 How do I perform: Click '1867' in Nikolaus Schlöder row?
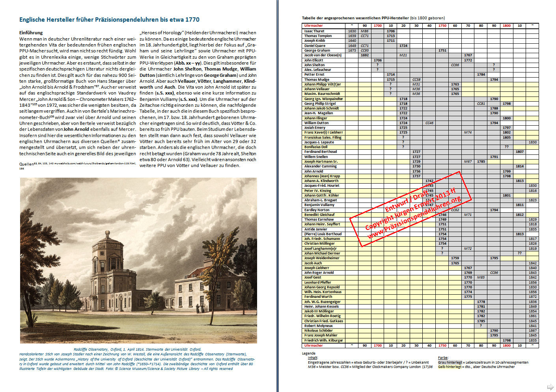tap(533, 331)
